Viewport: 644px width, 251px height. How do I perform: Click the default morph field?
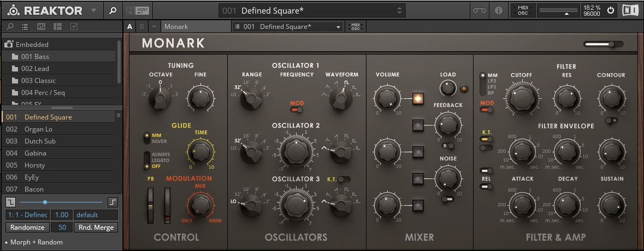pyautogui.click(x=96, y=215)
